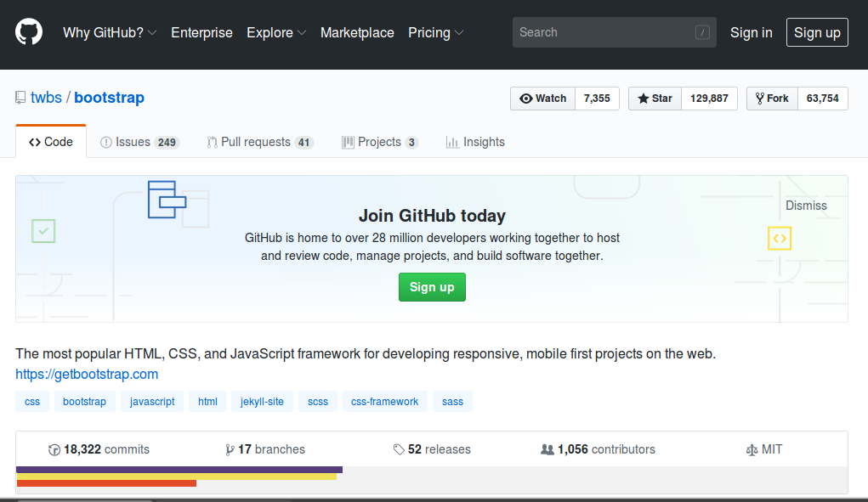868x502 pixels.
Task: Click the MIT license scale icon
Action: pos(751,450)
